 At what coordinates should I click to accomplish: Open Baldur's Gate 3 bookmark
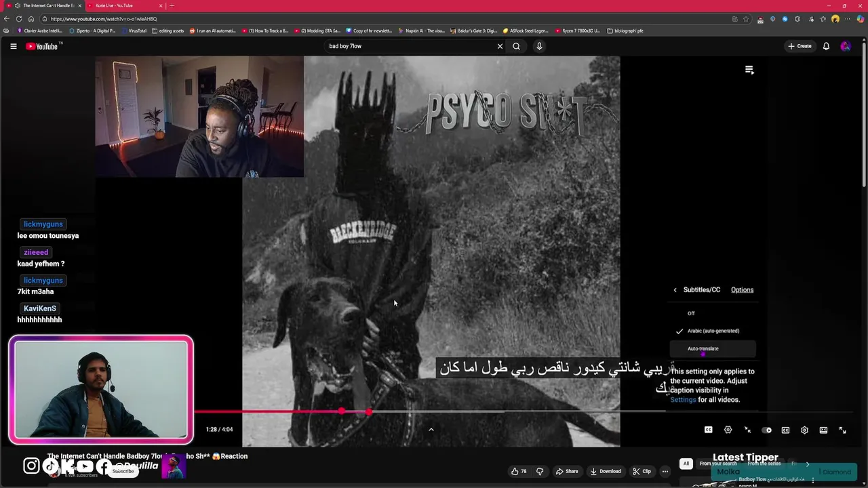click(x=473, y=30)
